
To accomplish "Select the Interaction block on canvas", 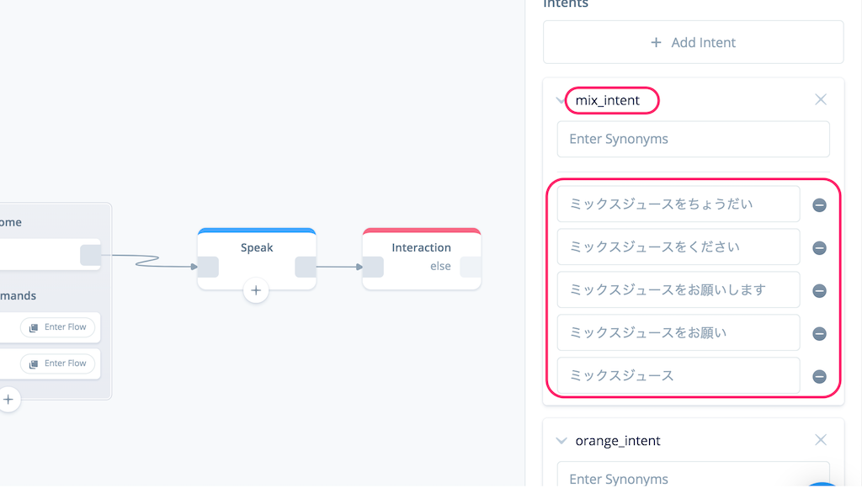I will (x=421, y=247).
